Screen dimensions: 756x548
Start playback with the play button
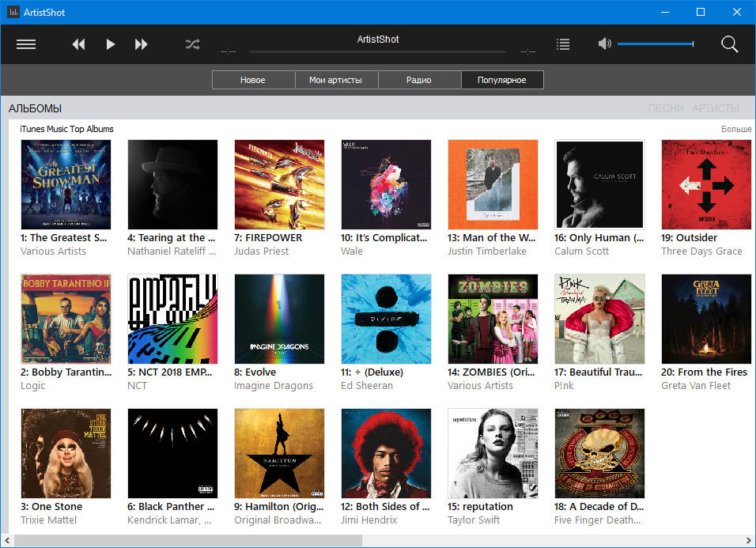click(111, 44)
